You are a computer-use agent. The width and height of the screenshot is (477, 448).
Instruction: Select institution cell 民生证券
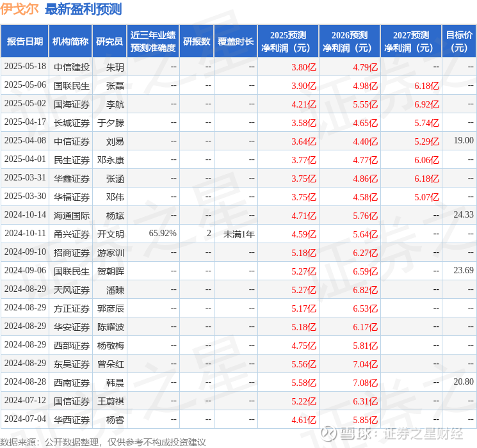[x=72, y=160]
